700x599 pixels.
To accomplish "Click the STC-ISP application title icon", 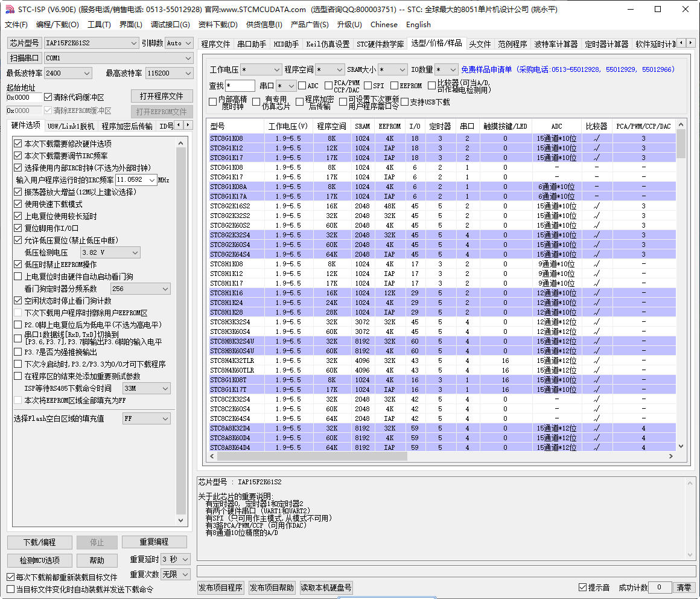I will [x=7, y=9].
